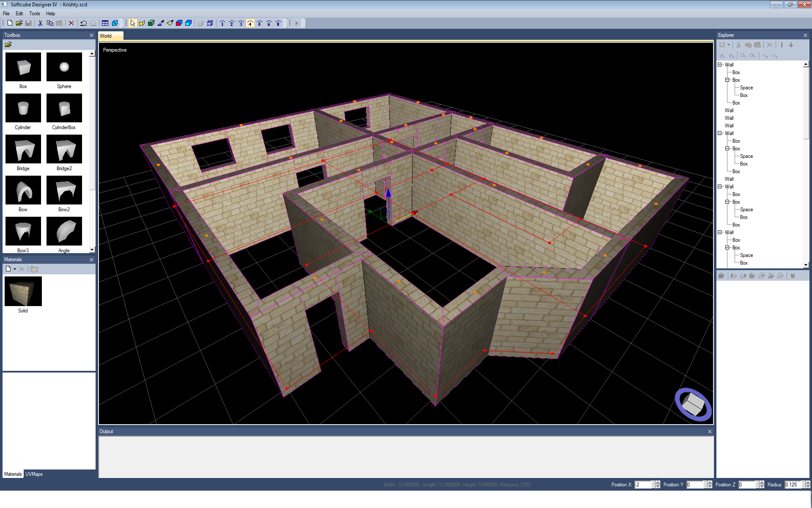812x508 pixels.
Task: Click the snap-to-grid hash icon
Action: tap(210, 23)
